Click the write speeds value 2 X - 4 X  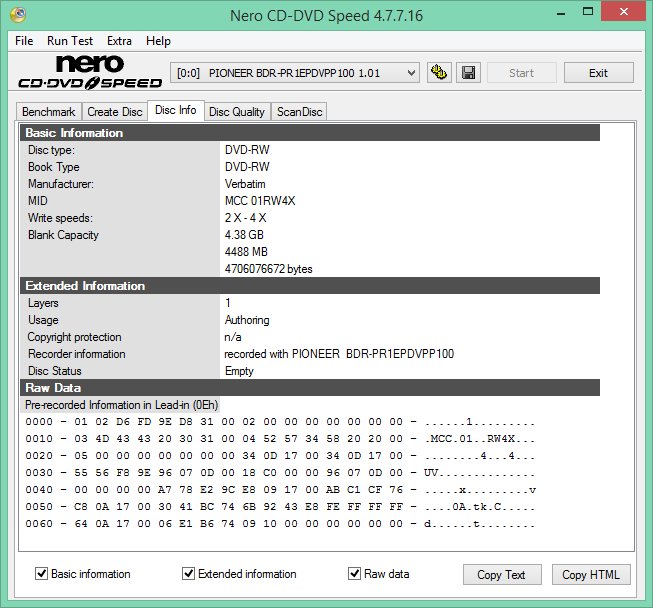coord(245,218)
